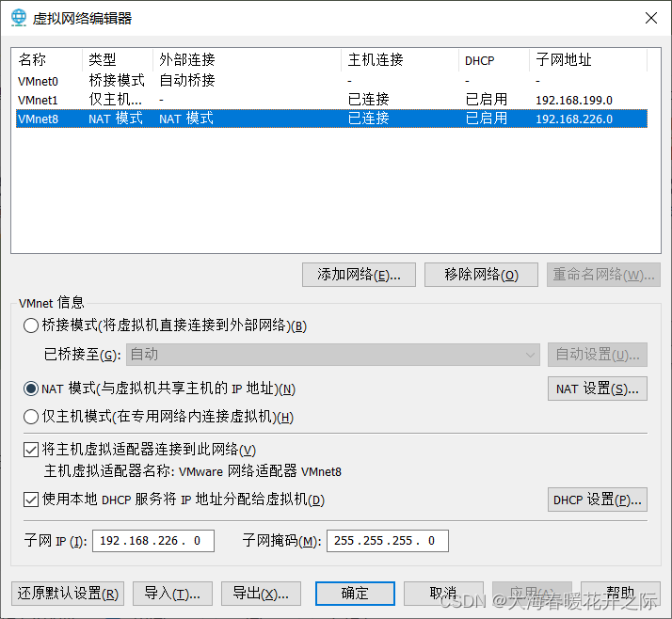672x619 pixels.
Task: Toggle 使用本地 DHCP 服务 checkbox
Action: [x=31, y=500]
